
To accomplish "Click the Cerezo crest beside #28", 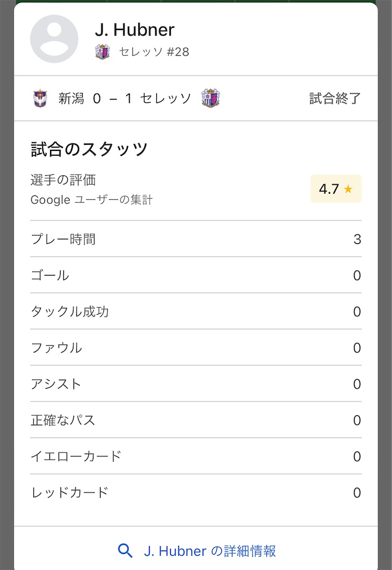I will pos(102,52).
